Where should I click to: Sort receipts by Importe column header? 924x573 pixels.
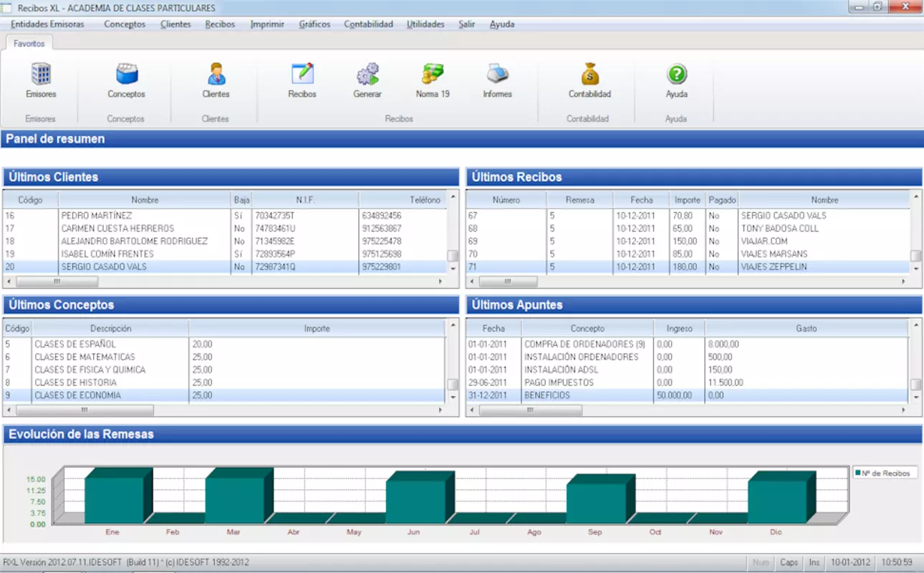688,200
